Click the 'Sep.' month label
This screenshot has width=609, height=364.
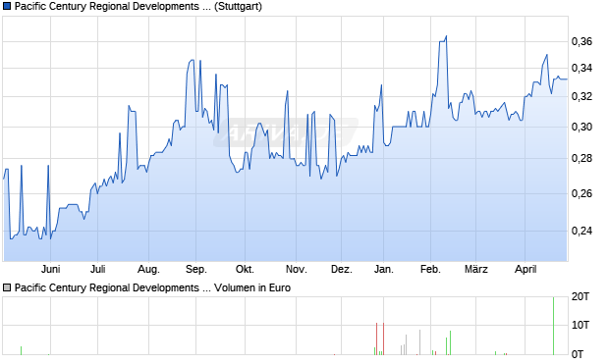click(196, 269)
